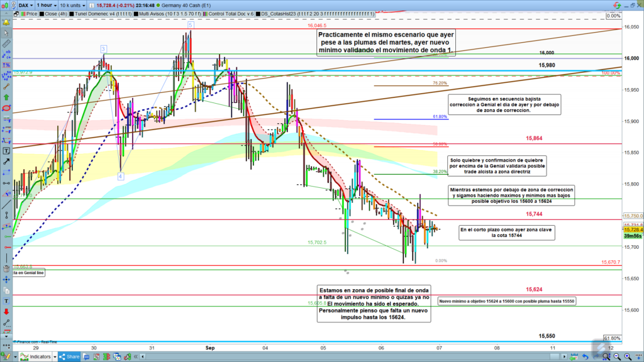Select the red ellipse drawing tool
644x362 pixels.
6,107
